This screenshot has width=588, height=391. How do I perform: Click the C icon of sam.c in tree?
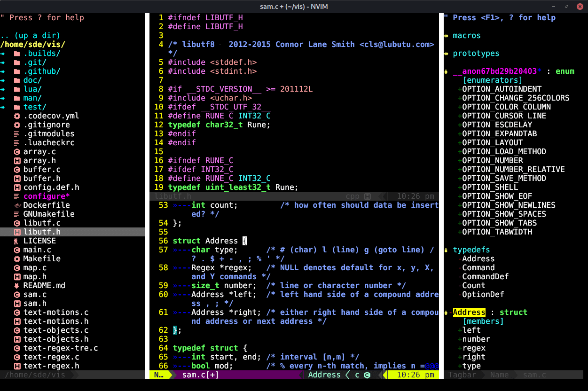(17, 295)
